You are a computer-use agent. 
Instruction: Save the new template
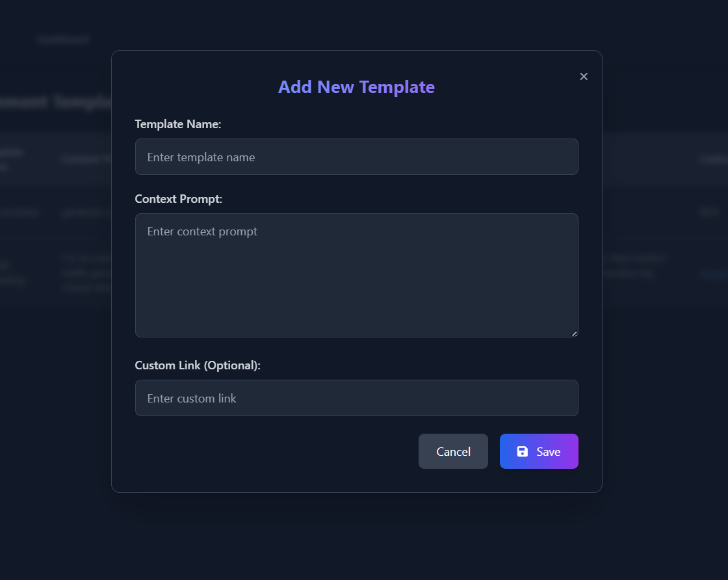coord(539,451)
